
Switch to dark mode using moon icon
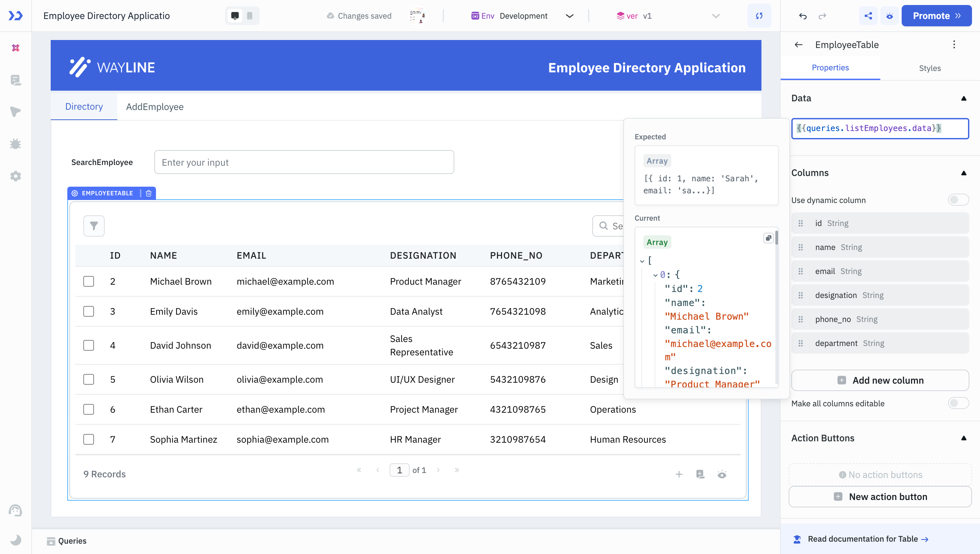click(x=16, y=540)
